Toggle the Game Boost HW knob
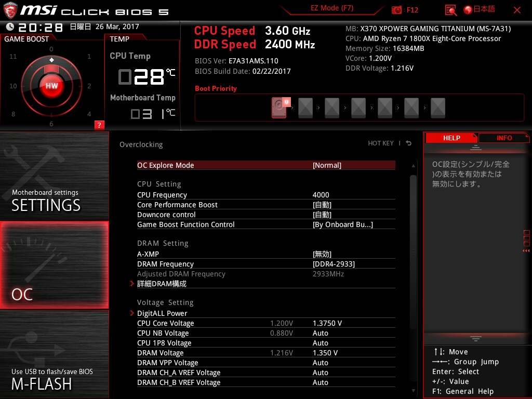 51,86
